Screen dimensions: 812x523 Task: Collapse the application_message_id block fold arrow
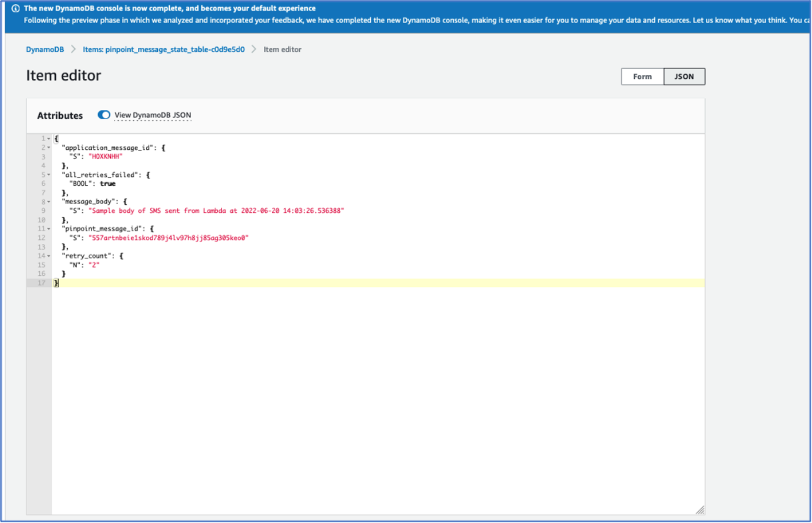[49, 147]
